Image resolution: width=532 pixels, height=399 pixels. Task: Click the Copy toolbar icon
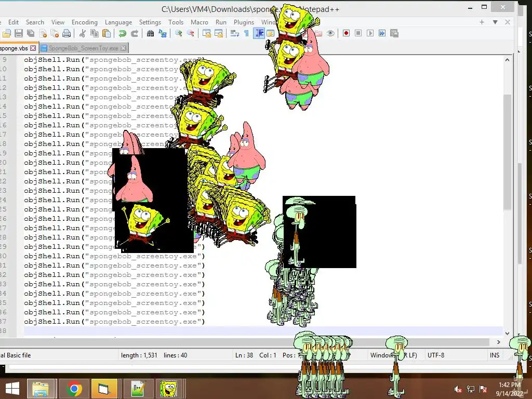95,33
